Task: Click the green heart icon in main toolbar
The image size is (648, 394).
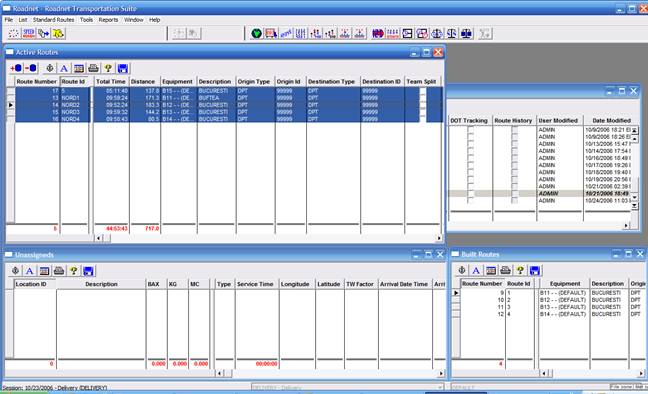Action: pyautogui.click(x=256, y=33)
